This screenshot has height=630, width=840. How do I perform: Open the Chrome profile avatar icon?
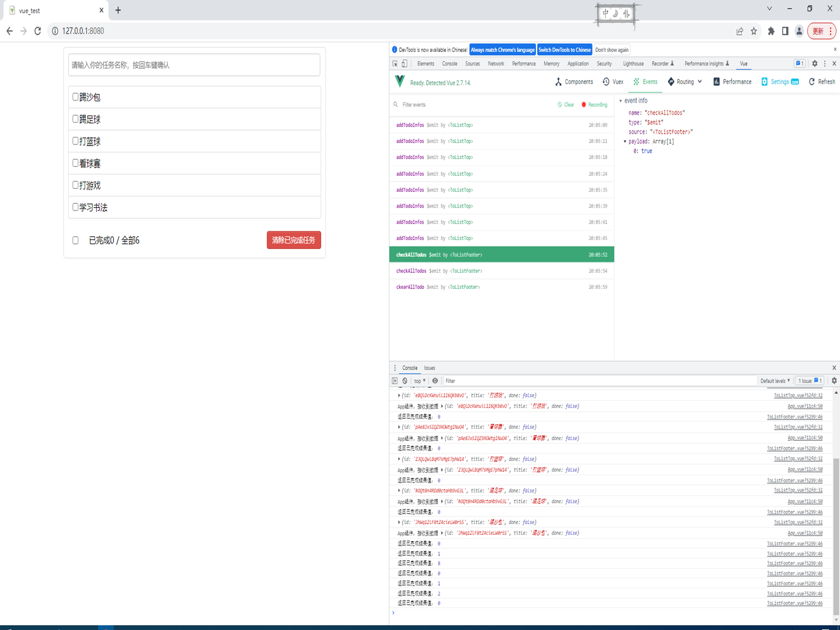click(799, 31)
